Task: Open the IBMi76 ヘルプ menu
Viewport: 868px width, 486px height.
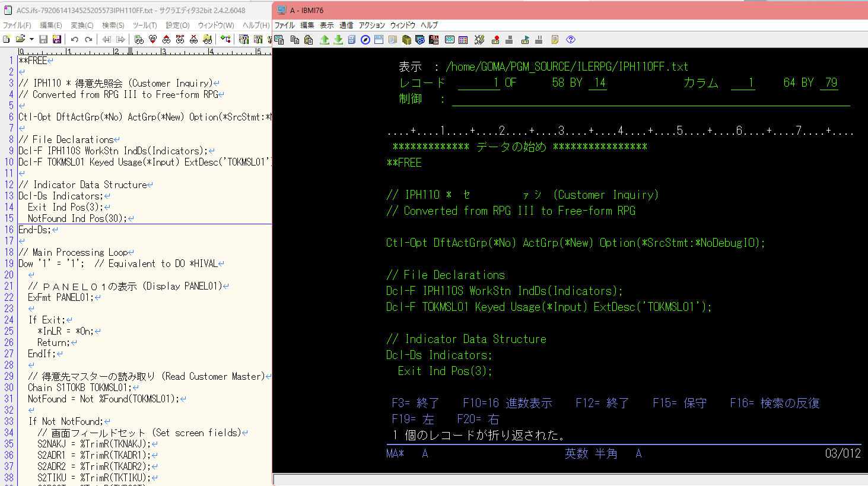Action: (x=429, y=25)
